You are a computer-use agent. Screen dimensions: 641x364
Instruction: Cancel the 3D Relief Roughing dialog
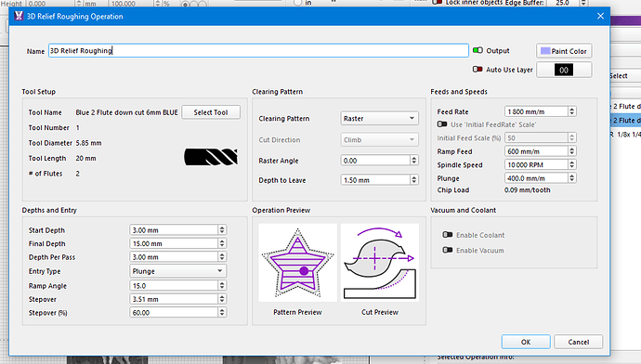pos(578,342)
